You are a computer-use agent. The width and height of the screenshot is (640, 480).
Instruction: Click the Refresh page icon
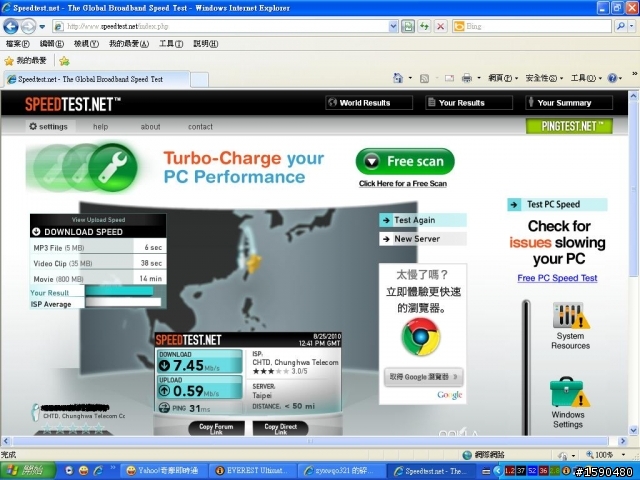tap(424, 27)
